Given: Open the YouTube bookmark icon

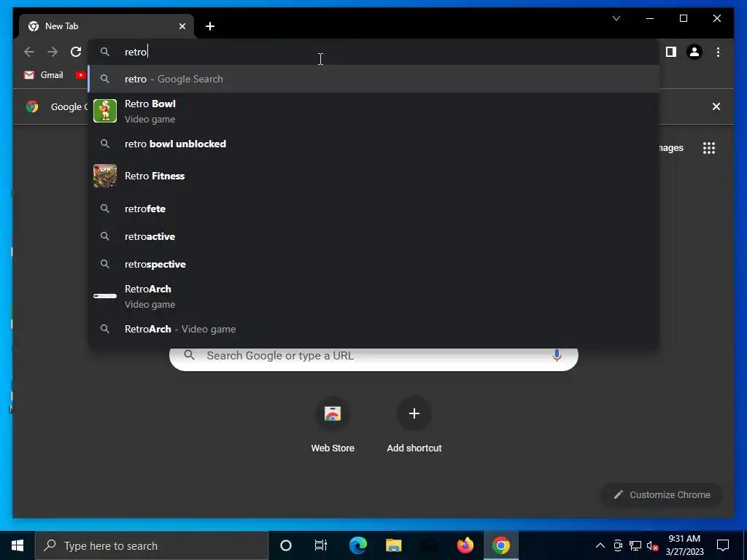Looking at the screenshot, I should coord(80,75).
